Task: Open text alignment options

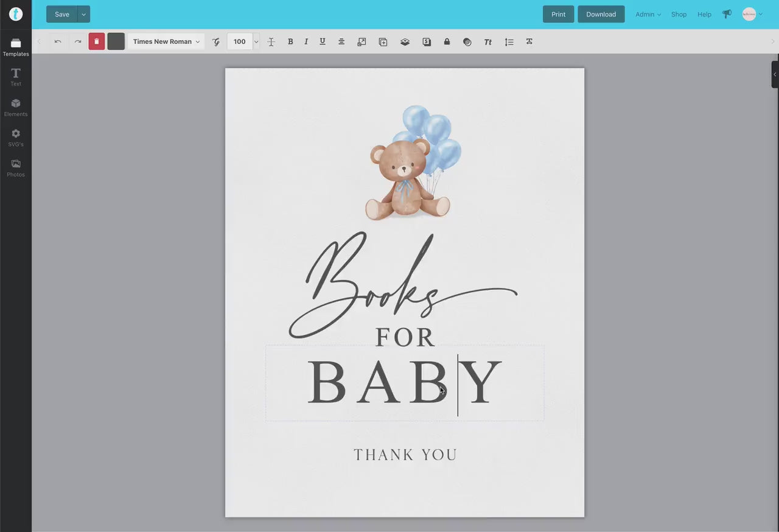Action: click(341, 41)
